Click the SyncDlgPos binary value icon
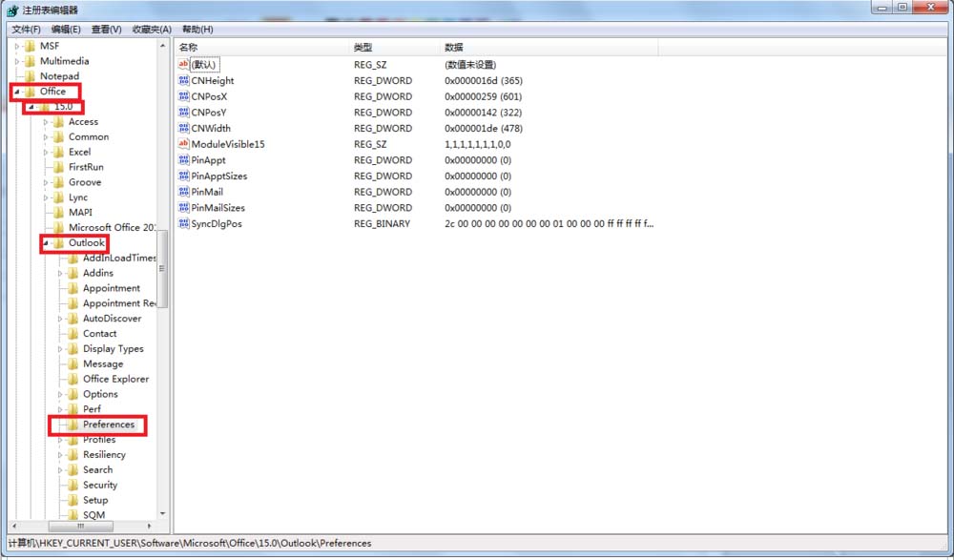The height and width of the screenshot is (560, 954). pyautogui.click(x=184, y=223)
